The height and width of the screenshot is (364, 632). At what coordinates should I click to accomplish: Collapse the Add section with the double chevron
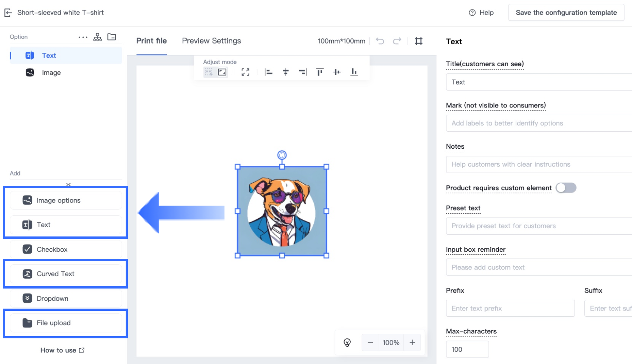[68, 184]
